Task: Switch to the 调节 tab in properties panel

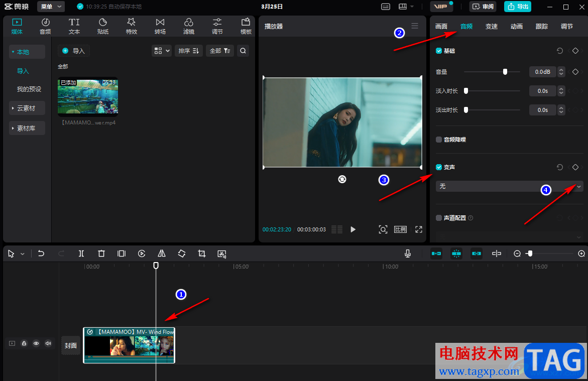Action: point(567,26)
